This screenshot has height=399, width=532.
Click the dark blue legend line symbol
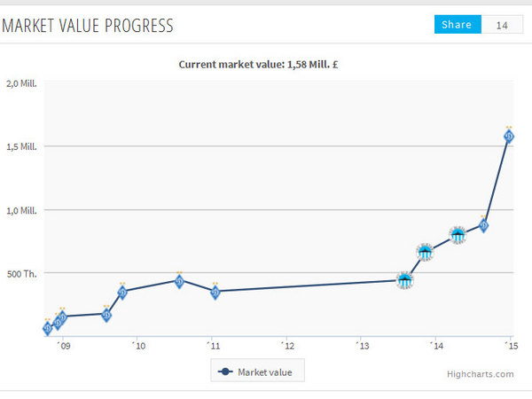pyautogui.click(x=224, y=372)
